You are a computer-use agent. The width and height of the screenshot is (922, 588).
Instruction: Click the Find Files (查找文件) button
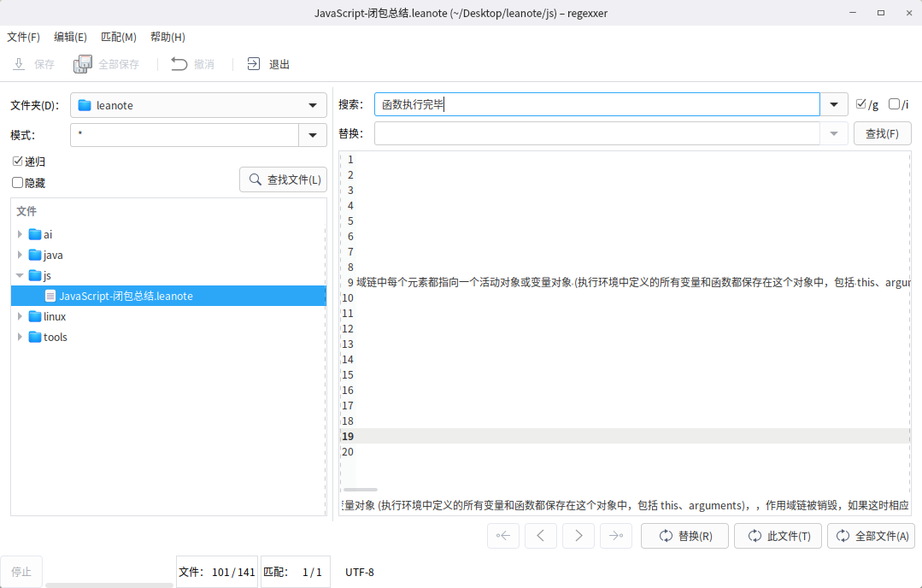(x=283, y=179)
